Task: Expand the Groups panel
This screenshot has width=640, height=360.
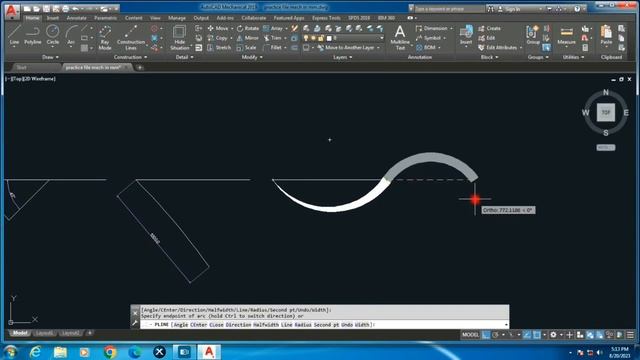Action: 538,57
